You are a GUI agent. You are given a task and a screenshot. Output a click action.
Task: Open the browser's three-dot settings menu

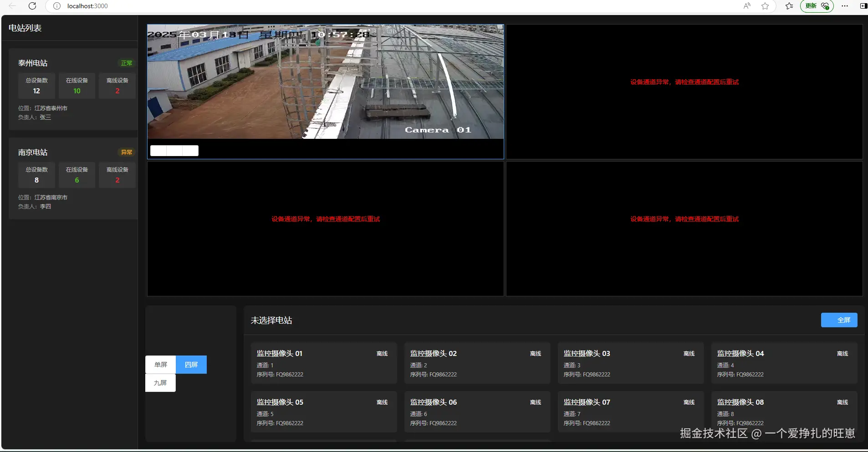click(x=845, y=6)
